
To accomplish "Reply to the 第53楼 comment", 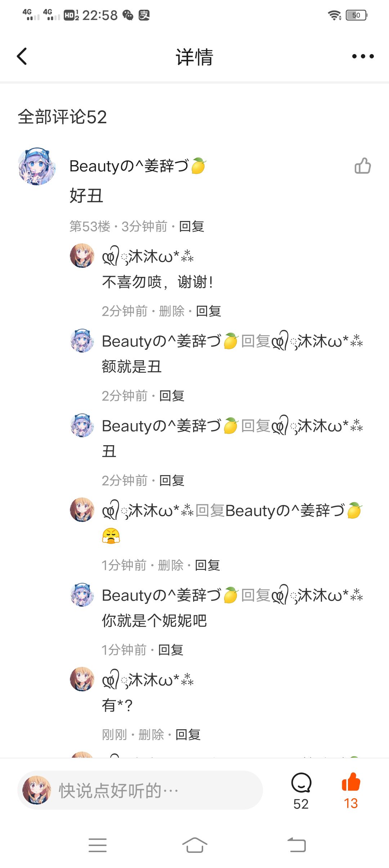I will (192, 226).
